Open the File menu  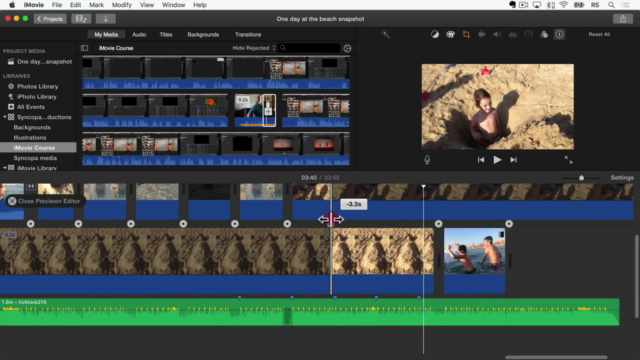tap(57, 5)
